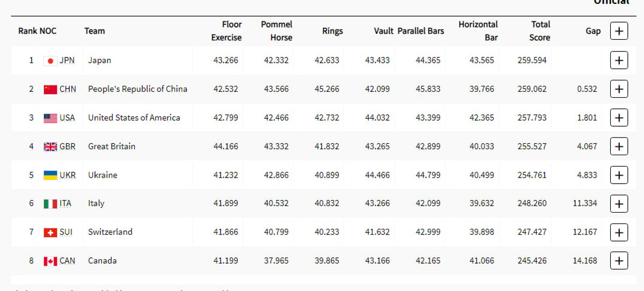Expand all rows with header plus button
This screenshot has height=291, width=644.
[x=619, y=31]
